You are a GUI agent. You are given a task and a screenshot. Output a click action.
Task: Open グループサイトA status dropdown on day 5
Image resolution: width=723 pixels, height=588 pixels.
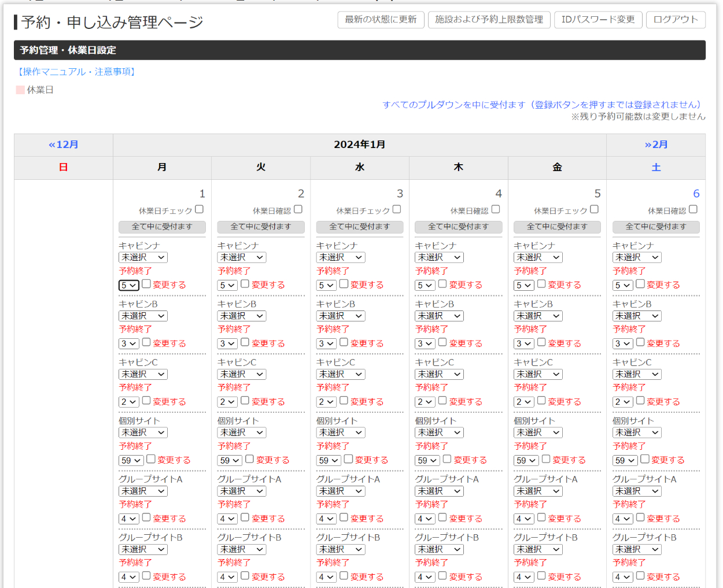[x=538, y=491]
